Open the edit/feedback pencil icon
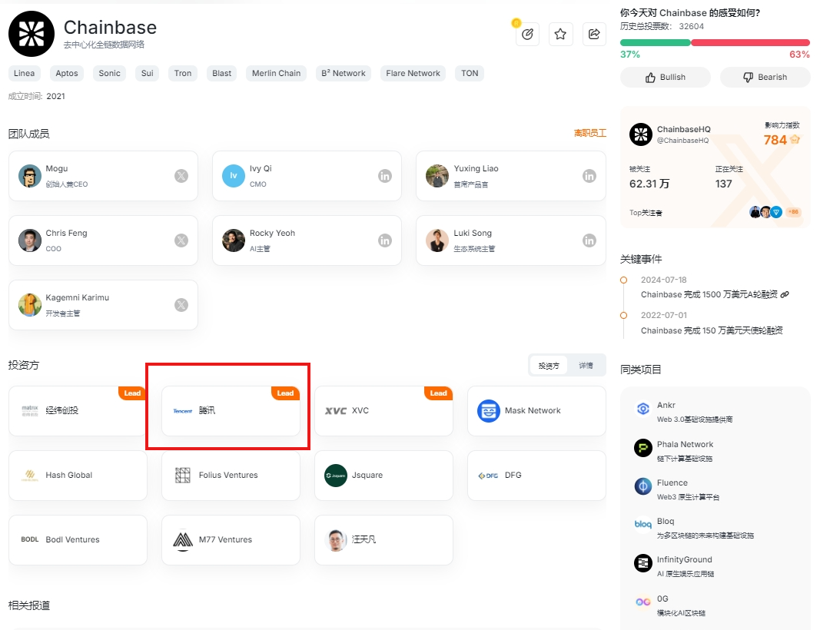This screenshot has width=840, height=630. [x=527, y=35]
